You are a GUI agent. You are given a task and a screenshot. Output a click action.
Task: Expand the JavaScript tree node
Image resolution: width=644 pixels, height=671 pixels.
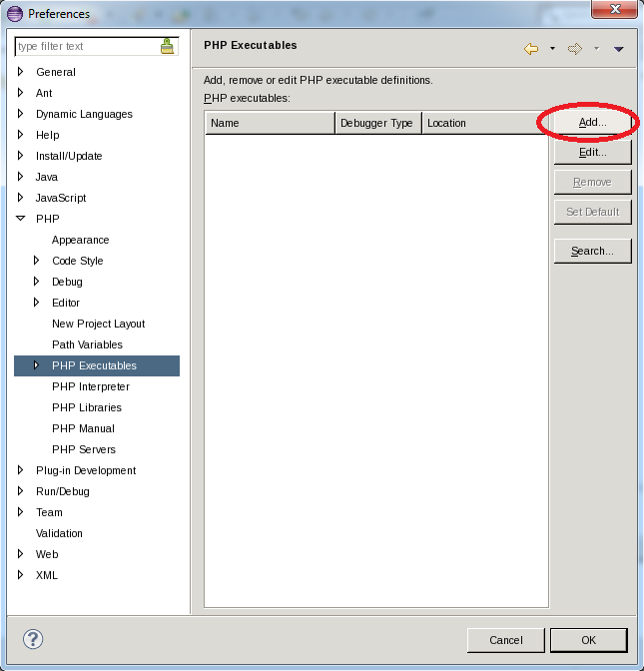click(20, 198)
